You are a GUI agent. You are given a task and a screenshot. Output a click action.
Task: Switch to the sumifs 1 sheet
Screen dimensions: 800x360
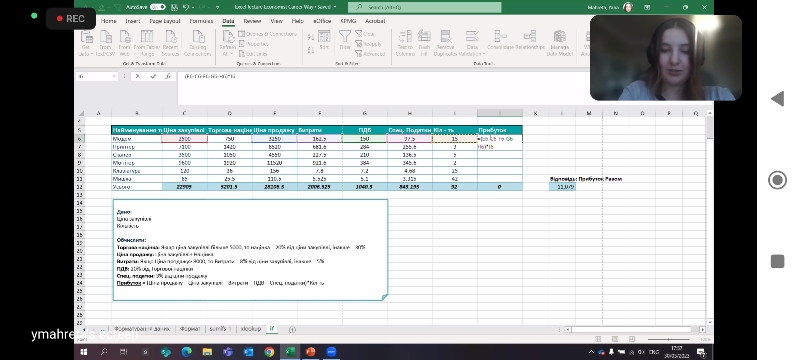pyautogui.click(x=220, y=329)
